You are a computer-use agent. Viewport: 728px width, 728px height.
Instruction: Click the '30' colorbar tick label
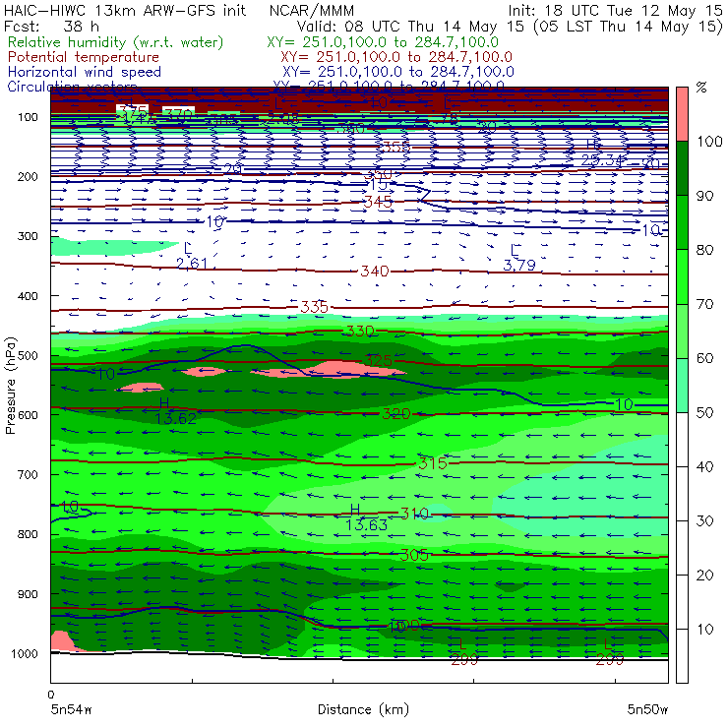coord(704,521)
